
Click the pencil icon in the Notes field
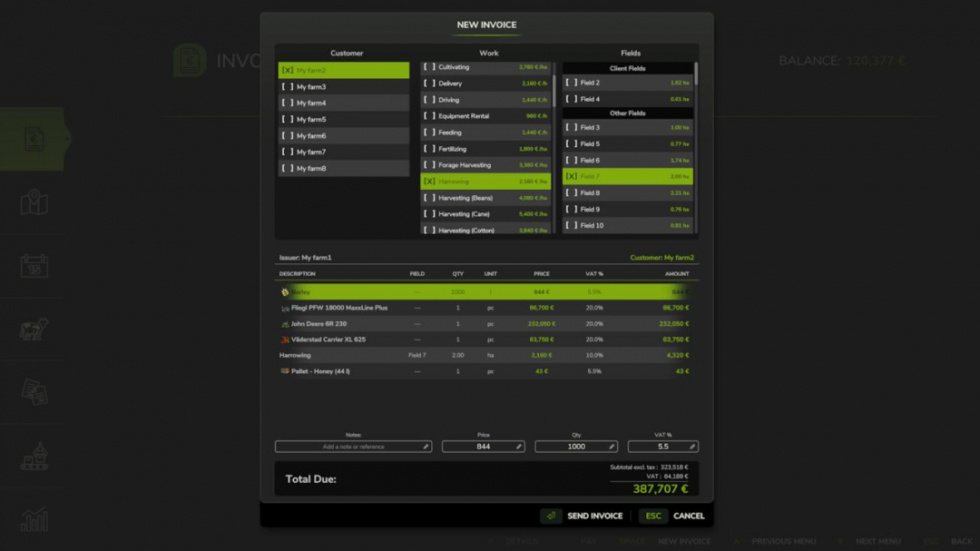(x=426, y=446)
